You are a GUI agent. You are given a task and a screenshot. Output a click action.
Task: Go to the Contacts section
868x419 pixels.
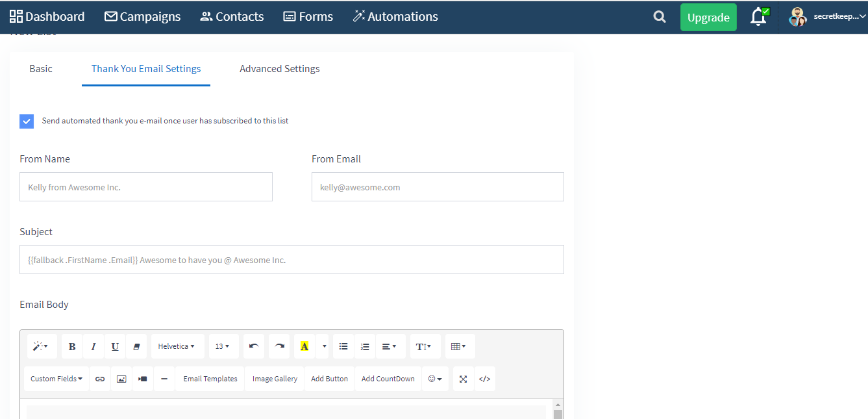(x=232, y=16)
